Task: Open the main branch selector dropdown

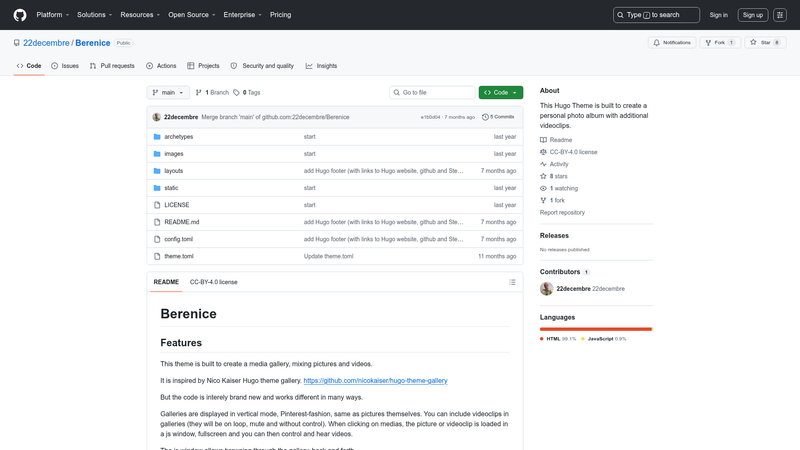Action: point(168,92)
